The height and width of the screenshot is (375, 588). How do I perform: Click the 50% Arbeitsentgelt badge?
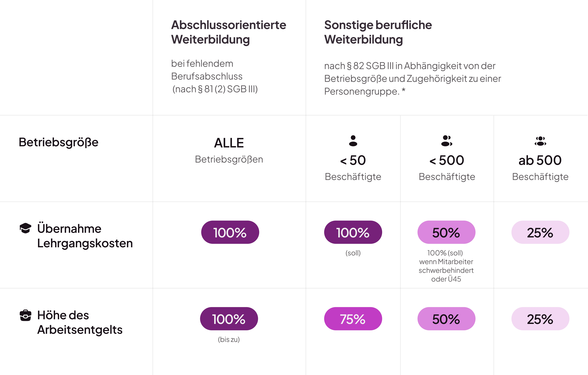(x=446, y=319)
